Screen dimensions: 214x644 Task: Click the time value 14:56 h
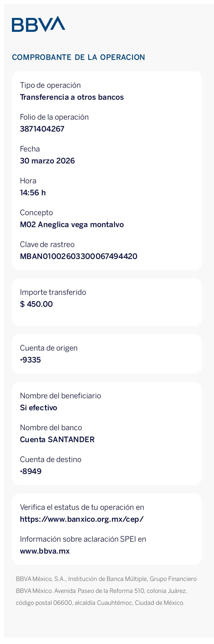(x=33, y=192)
